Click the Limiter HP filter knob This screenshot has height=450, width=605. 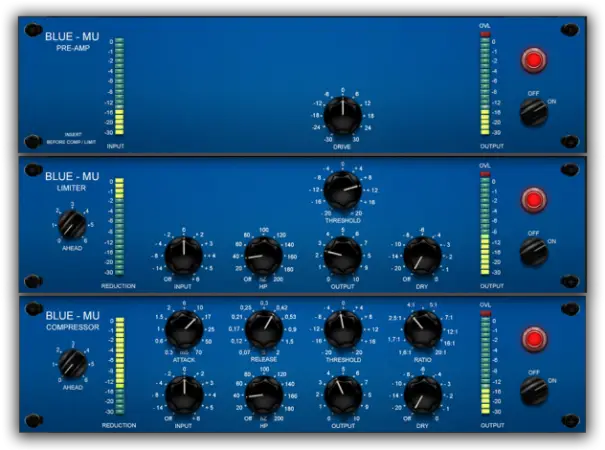pos(262,257)
